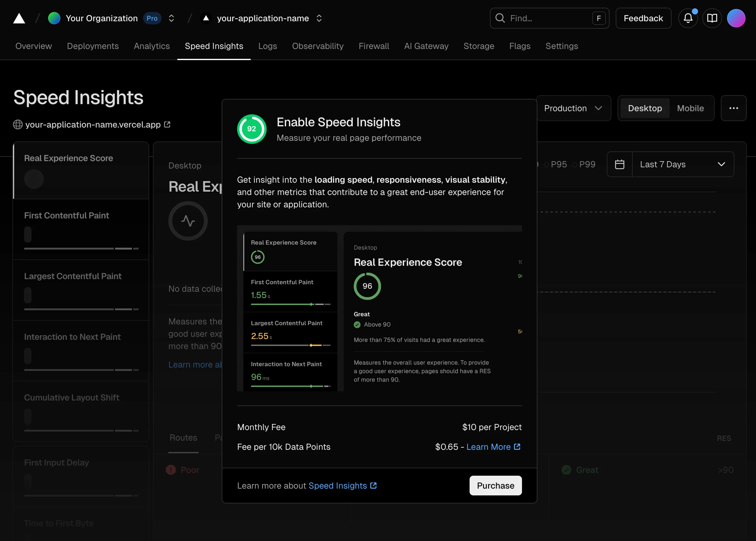Click the Largest Contentful Paint sidebar progress bar

tap(81, 309)
